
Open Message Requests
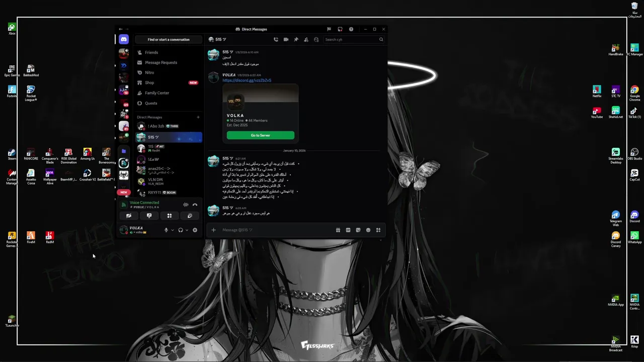click(169, 62)
